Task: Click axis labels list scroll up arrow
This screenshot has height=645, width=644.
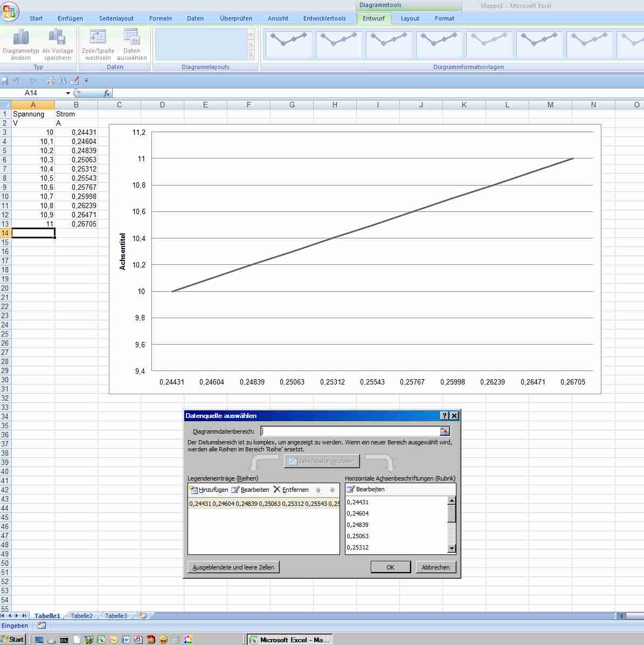Action: point(452,500)
